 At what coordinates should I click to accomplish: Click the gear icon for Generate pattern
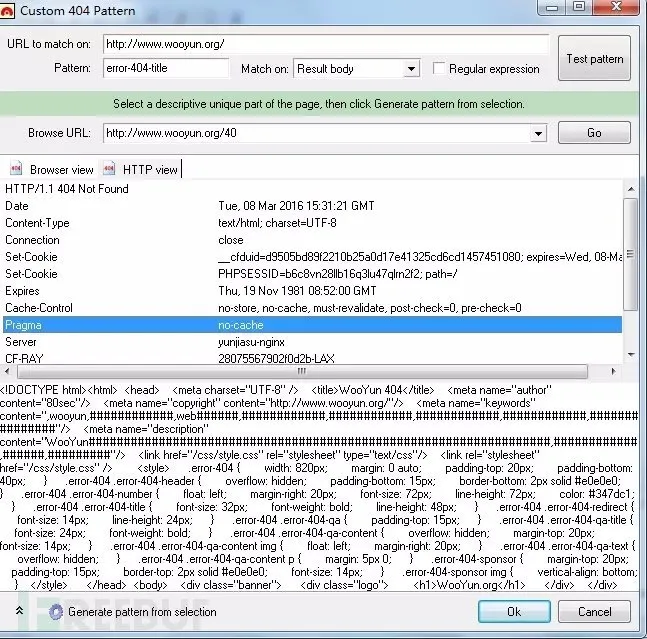56,612
